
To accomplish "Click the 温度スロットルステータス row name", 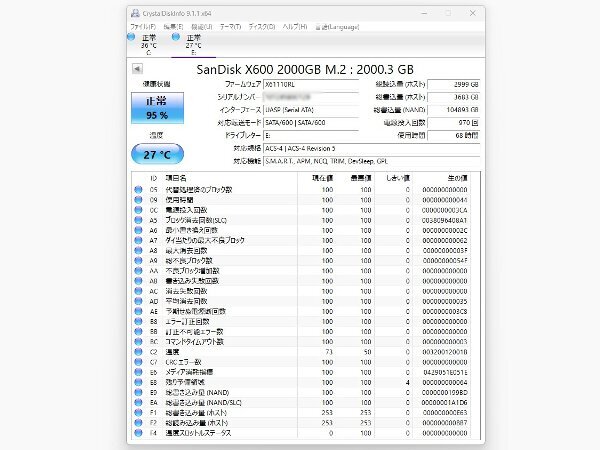I will 198,433.
